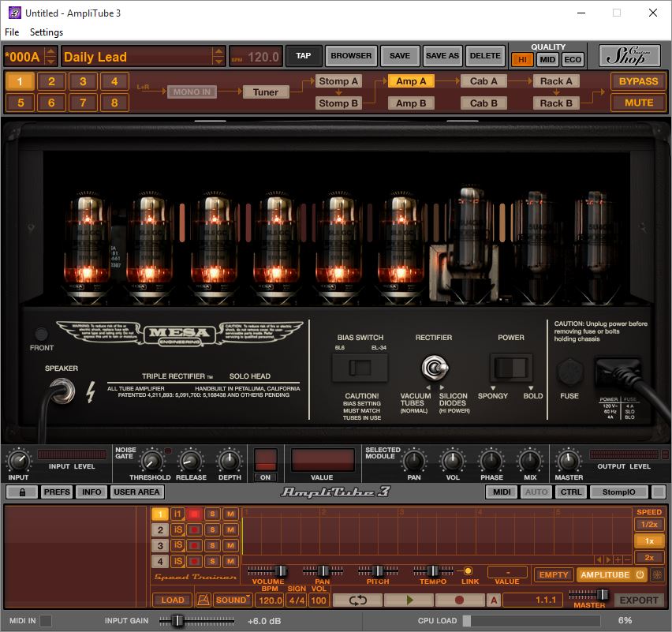672x632 pixels.
Task: Flip the BIAS SWITCH between 6L6 and EL-34
Action: [360, 368]
